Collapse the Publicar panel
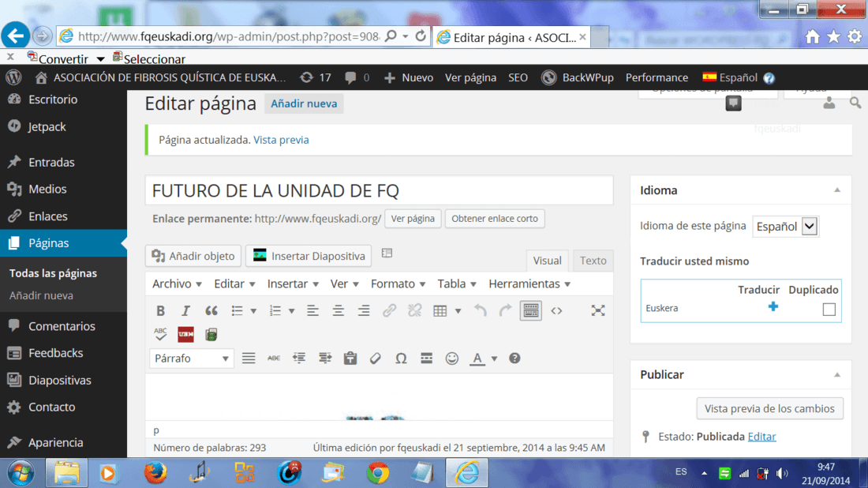Screen dimensions: 868x488 coord(837,375)
